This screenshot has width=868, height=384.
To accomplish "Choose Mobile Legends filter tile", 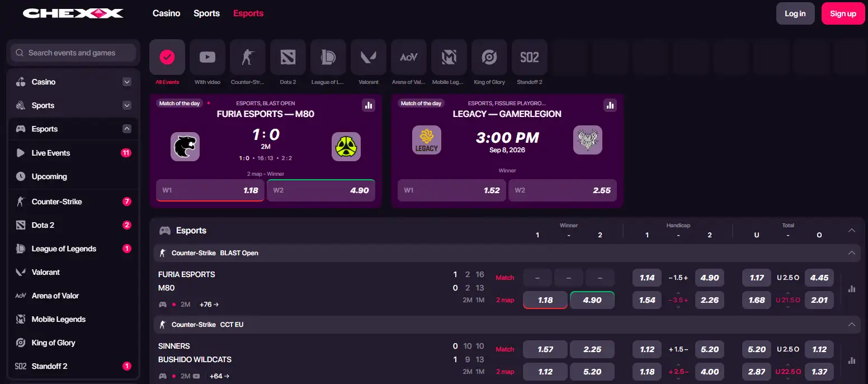I will [x=449, y=57].
